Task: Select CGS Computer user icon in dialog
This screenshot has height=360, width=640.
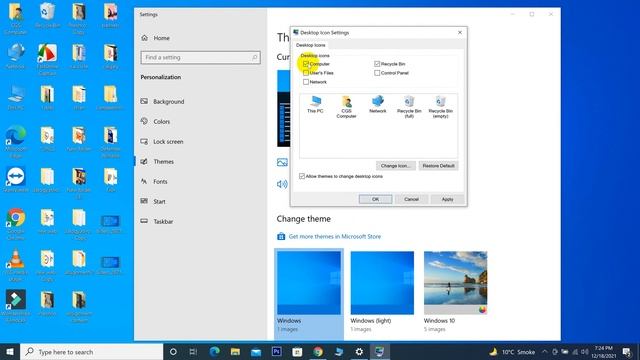Action: [347, 107]
